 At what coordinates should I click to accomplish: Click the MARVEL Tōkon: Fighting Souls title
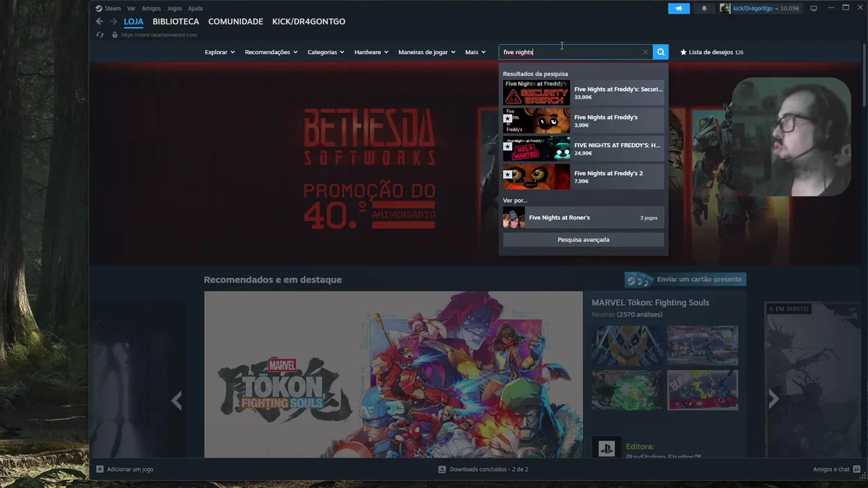[x=650, y=302]
